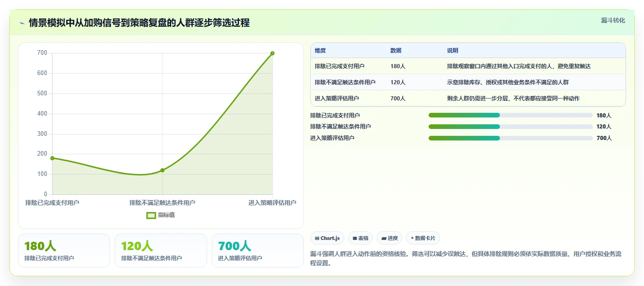
Task: Click the 数据卡片 chip
Action: tap(423, 238)
